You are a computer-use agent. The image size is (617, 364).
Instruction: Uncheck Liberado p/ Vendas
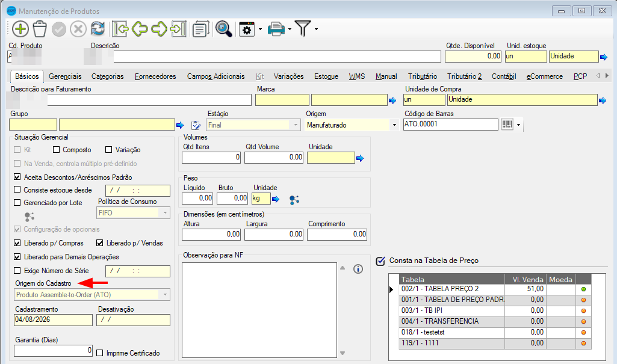99,243
